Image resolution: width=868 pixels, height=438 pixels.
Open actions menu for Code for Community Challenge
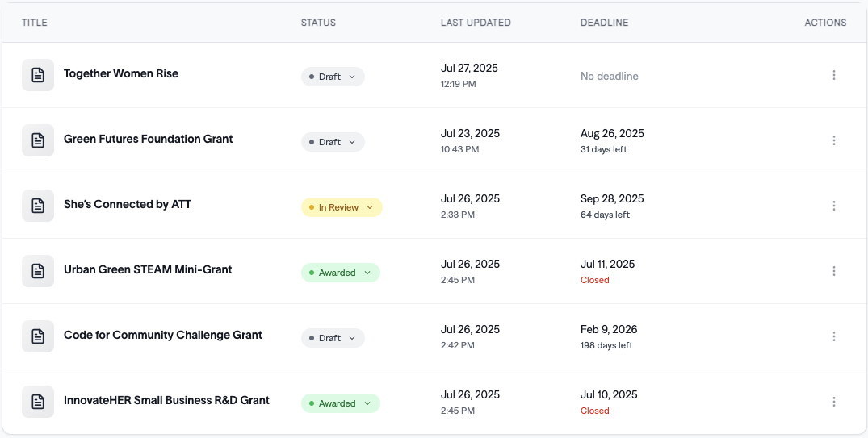click(x=833, y=336)
